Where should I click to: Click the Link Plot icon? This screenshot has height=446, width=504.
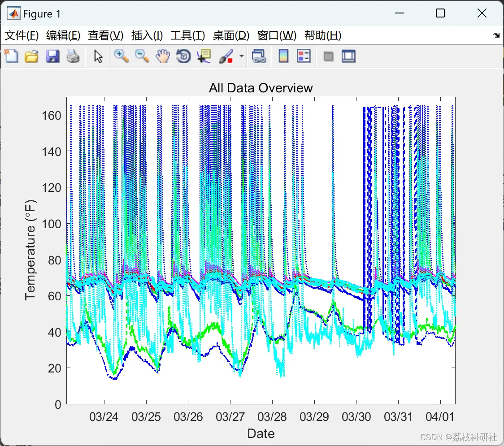[259, 56]
